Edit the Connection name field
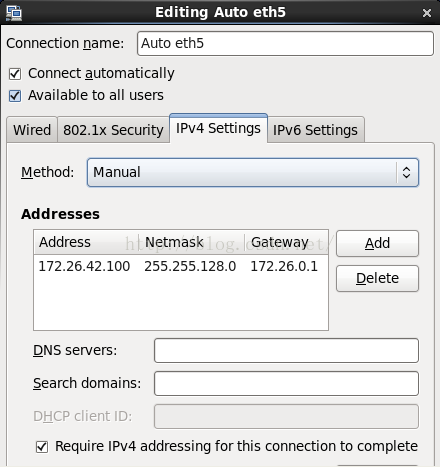Screen dimensions: 440x467 tap(285, 43)
